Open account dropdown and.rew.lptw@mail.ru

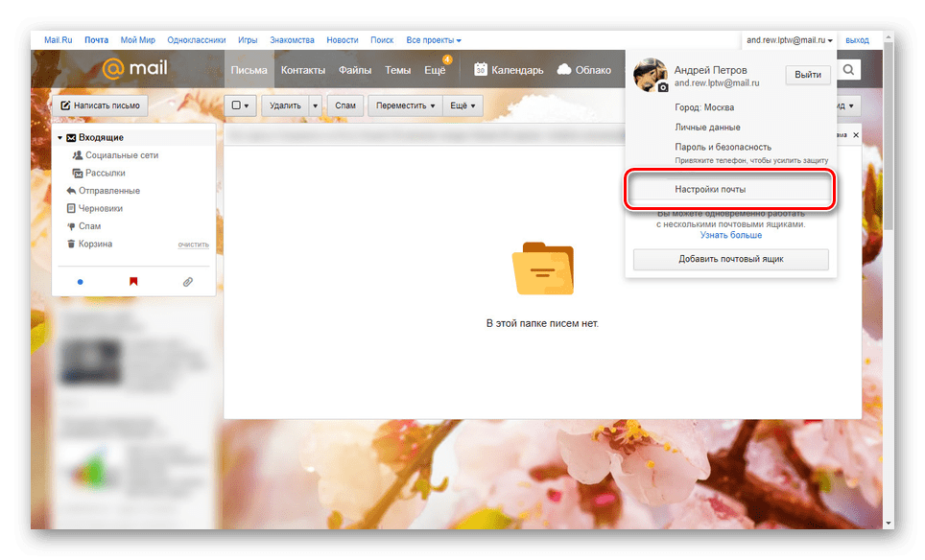(x=790, y=40)
